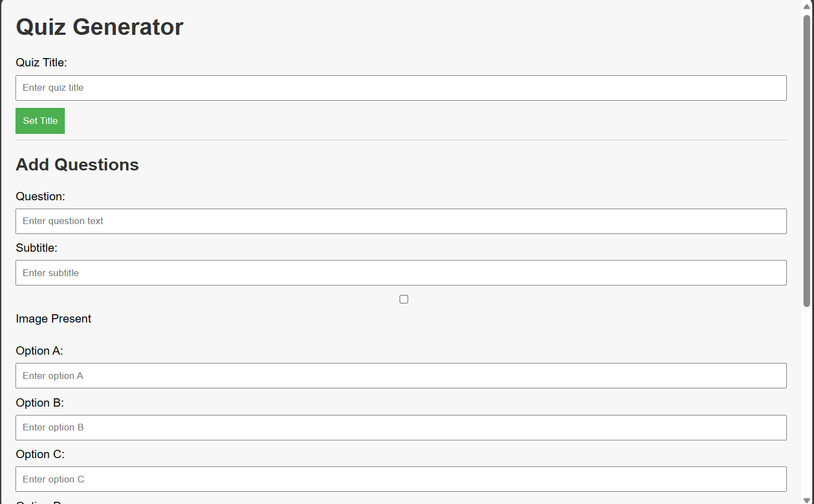Screen dimensions: 814x504
Task: Click the Option C: label
Action: [x=40, y=454]
